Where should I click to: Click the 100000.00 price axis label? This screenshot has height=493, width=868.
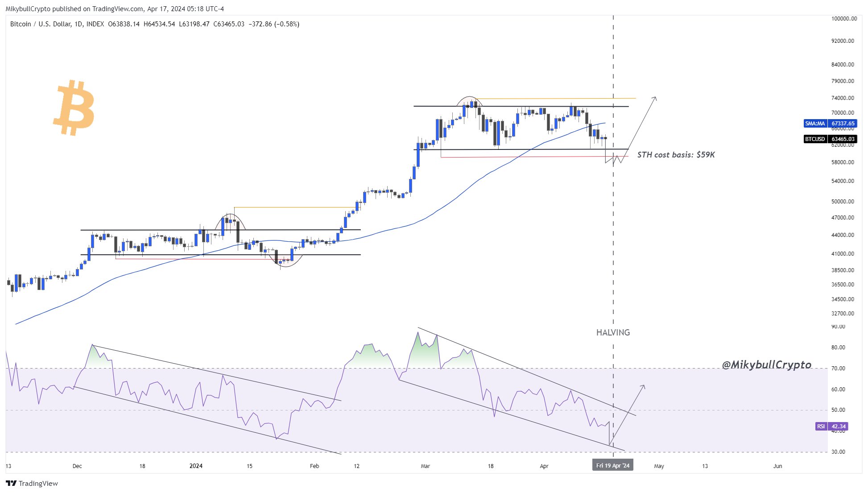pyautogui.click(x=844, y=19)
